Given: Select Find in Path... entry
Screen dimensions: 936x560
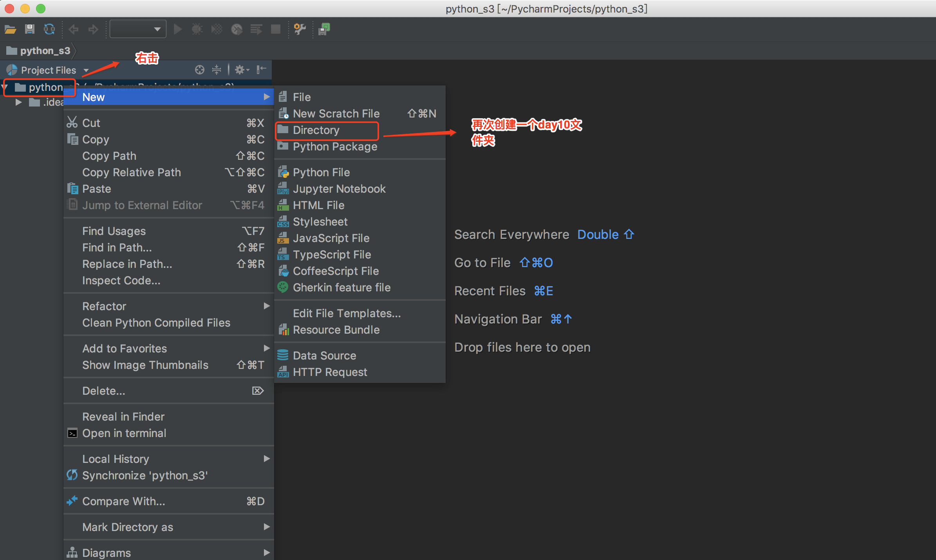Looking at the screenshot, I should [x=169, y=247].
